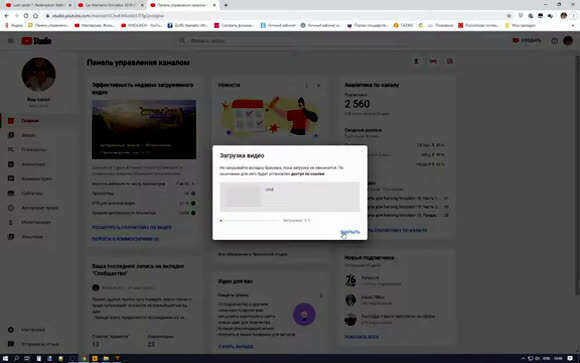The height and width of the screenshot is (363, 580).
Task: Click the upload video icon beside dashboard title
Action: click(416, 61)
